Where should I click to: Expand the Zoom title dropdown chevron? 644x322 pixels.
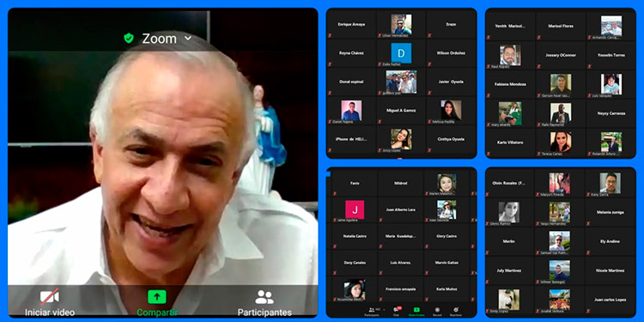[188, 38]
